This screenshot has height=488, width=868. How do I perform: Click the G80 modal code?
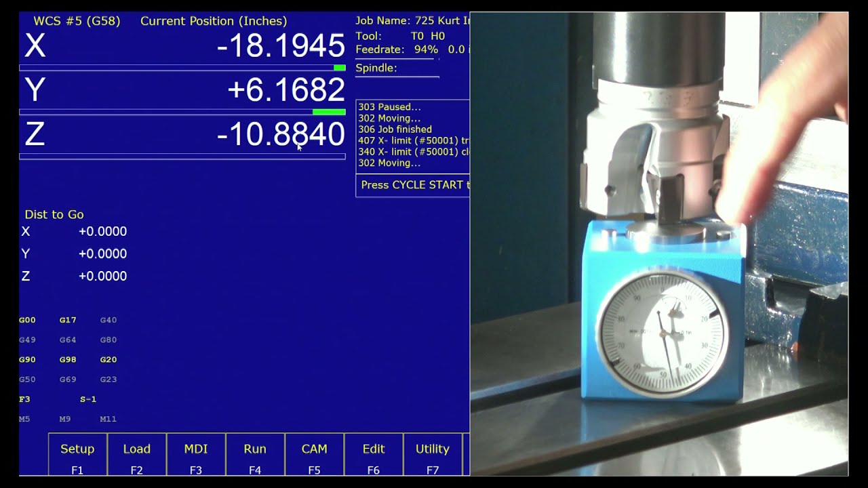click(x=108, y=340)
